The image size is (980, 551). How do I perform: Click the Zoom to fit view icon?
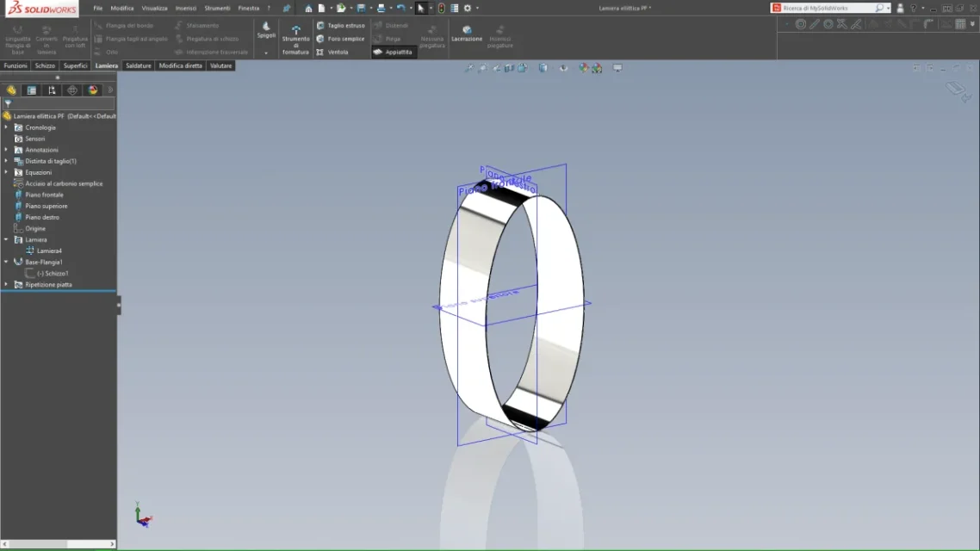point(469,67)
